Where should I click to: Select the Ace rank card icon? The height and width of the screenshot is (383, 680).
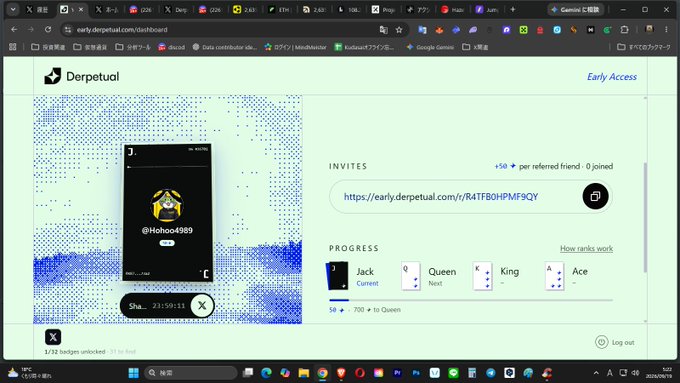coord(554,276)
